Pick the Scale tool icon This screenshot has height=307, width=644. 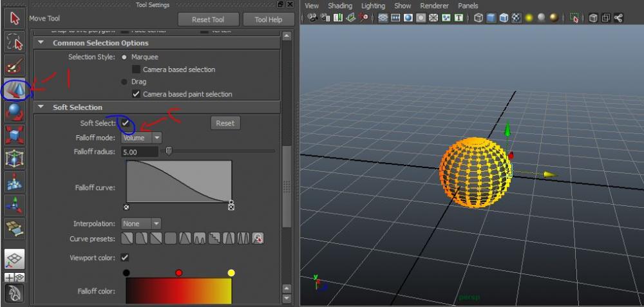click(x=15, y=136)
